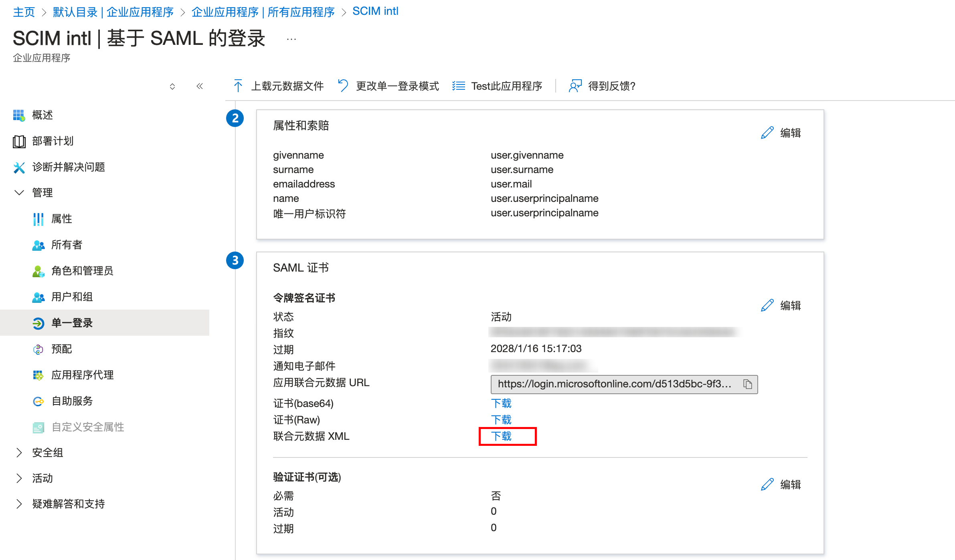Image resolution: width=955 pixels, height=560 pixels.
Task: Expand the 活动 sidebar section
Action: point(19,478)
